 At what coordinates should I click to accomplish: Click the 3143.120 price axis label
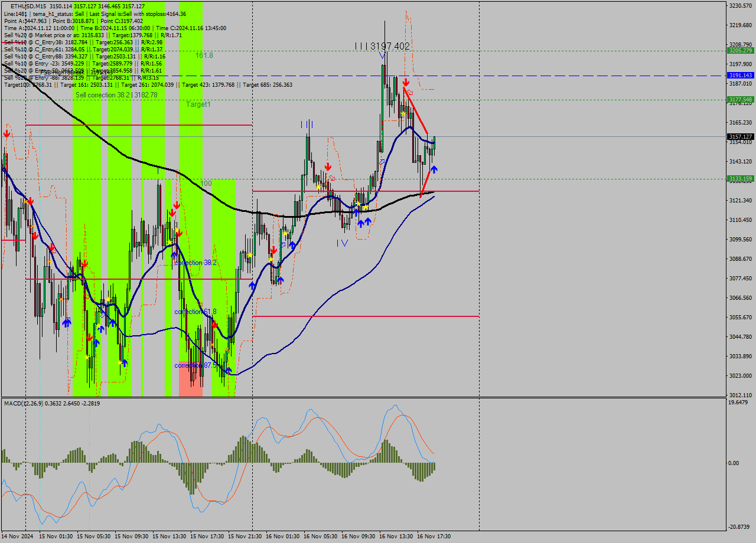(741, 161)
